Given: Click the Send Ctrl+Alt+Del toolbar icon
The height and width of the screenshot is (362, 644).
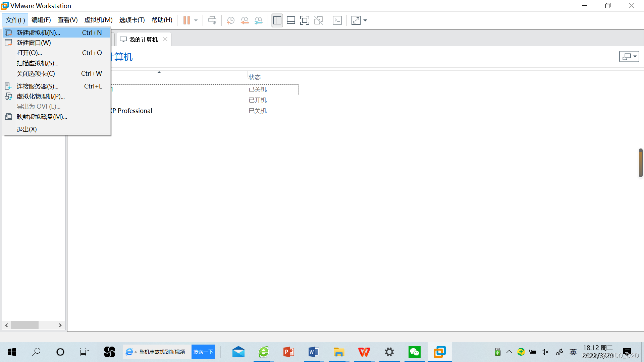Looking at the screenshot, I should [212, 20].
